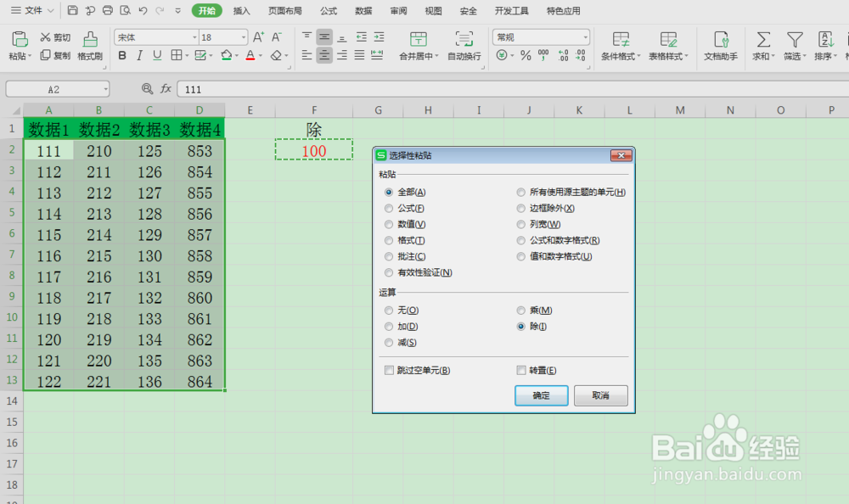Click the 确定 button in dialog

541,395
